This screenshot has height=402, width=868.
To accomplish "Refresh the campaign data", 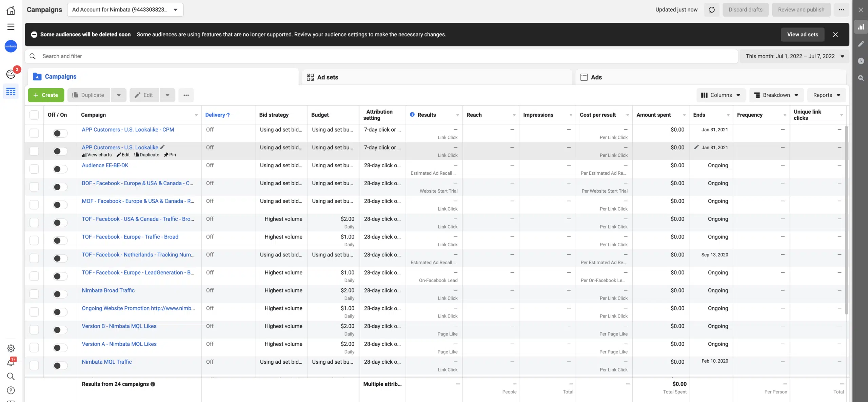I will tap(712, 9).
